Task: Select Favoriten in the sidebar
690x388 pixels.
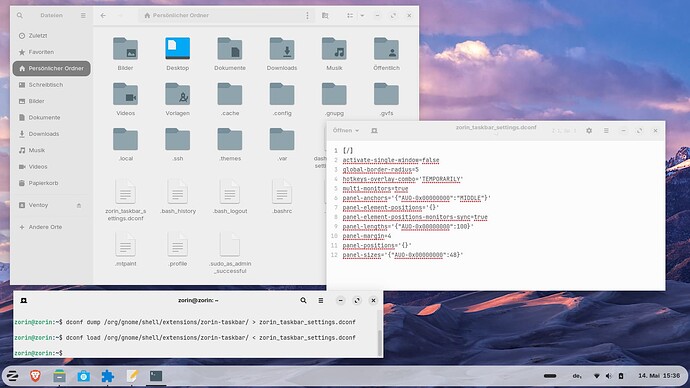Action: click(52, 52)
